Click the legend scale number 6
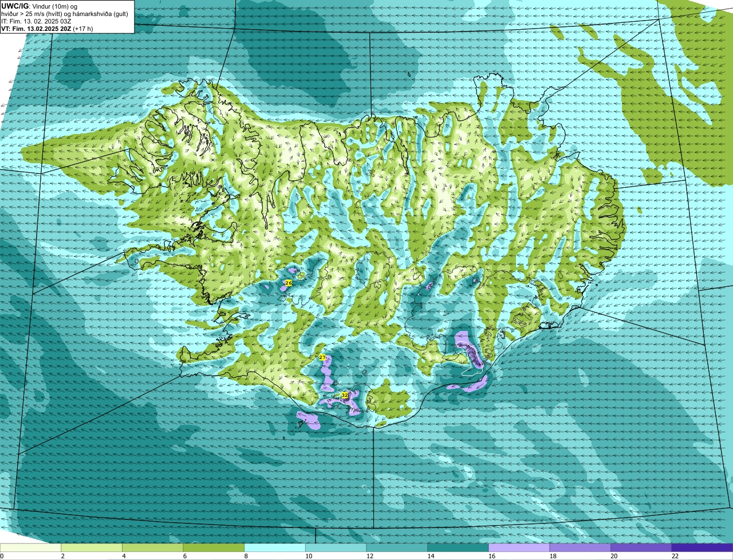The width and height of the screenshot is (733, 560). 184,556
